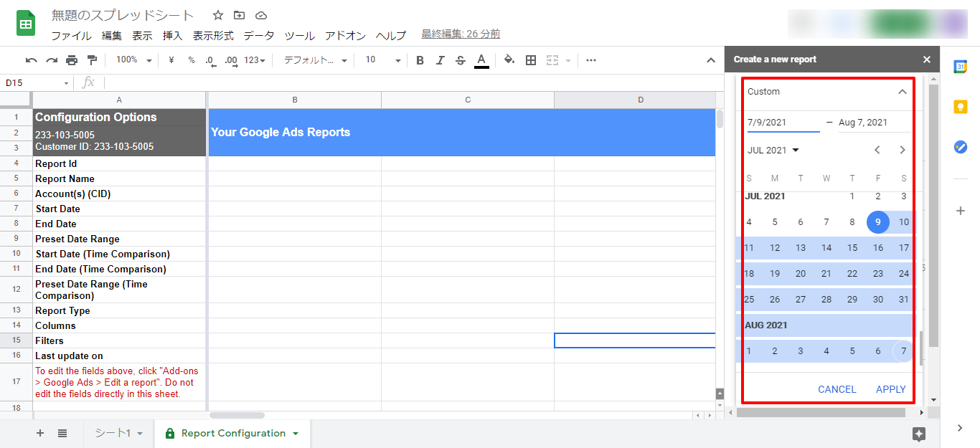The width and height of the screenshot is (980, 448).
Task: Open Google Calendar side panel
Action: [x=961, y=67]
